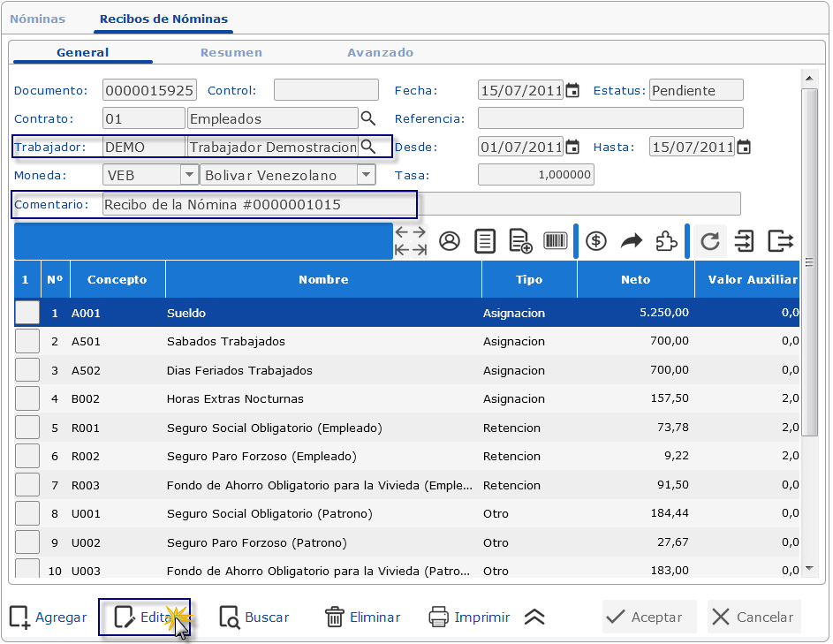Click the document with plus icon
This screenshot has height=644, width=833.
520,241
